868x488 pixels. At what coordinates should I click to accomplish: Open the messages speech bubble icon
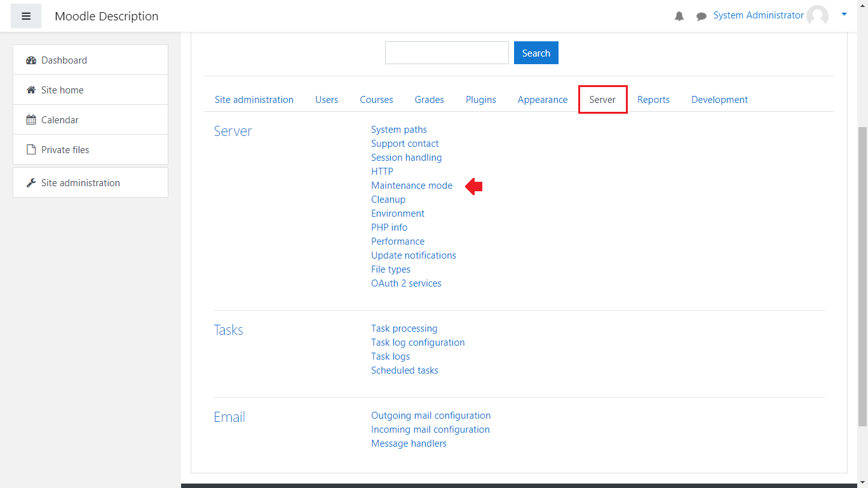(701, 17)
